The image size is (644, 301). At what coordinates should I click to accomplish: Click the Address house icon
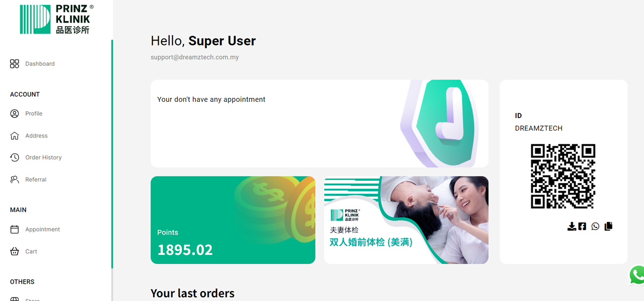coord(14,135)
